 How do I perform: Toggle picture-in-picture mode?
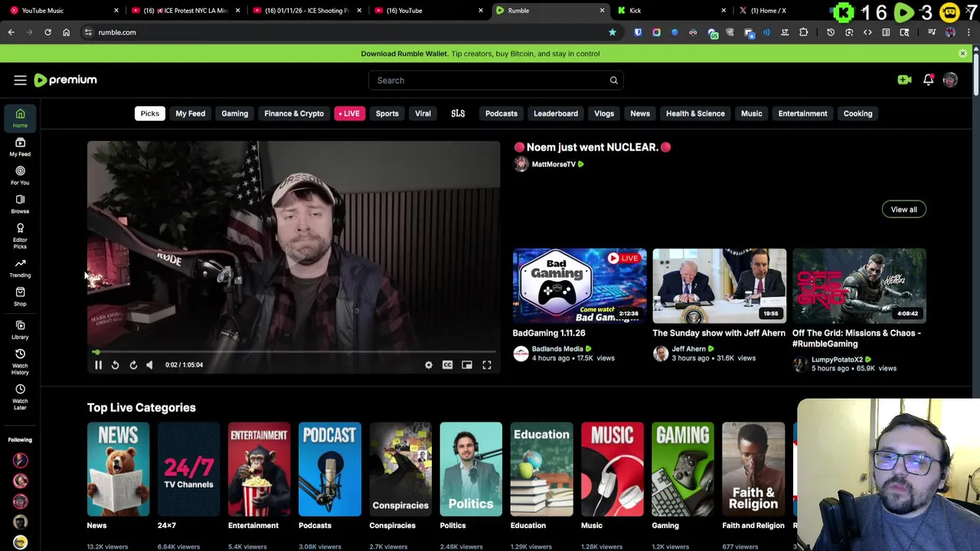[x=467, y=365]
